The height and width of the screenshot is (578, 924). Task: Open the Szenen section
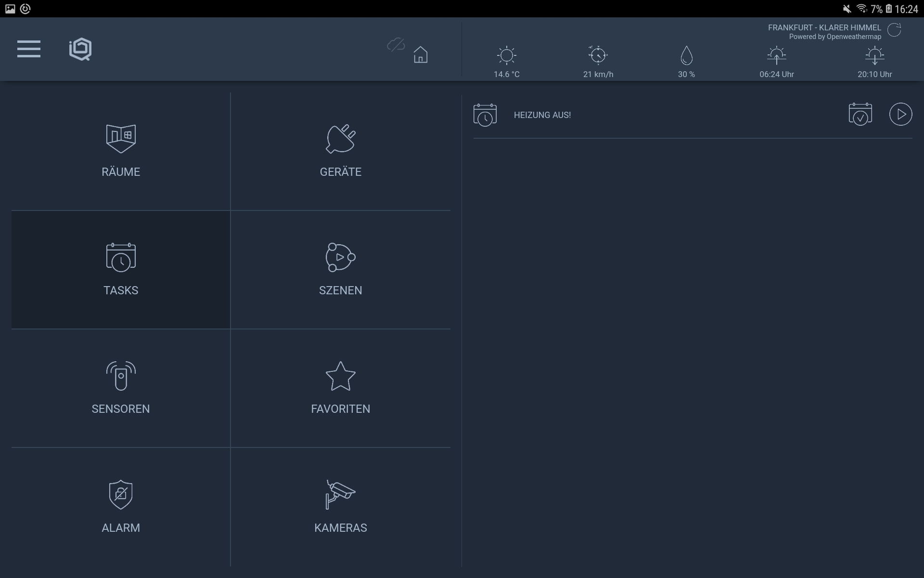340,270
